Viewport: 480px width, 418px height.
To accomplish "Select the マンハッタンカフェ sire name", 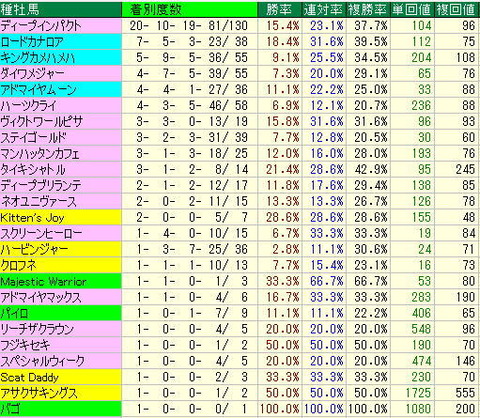I will click(x=40, y=154).
